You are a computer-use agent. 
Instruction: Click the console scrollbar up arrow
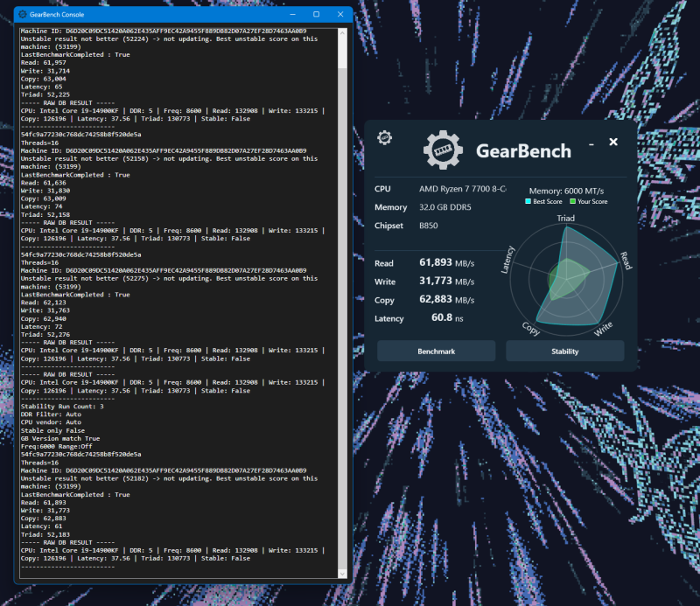pyautogui.click(x=342, y=33)
